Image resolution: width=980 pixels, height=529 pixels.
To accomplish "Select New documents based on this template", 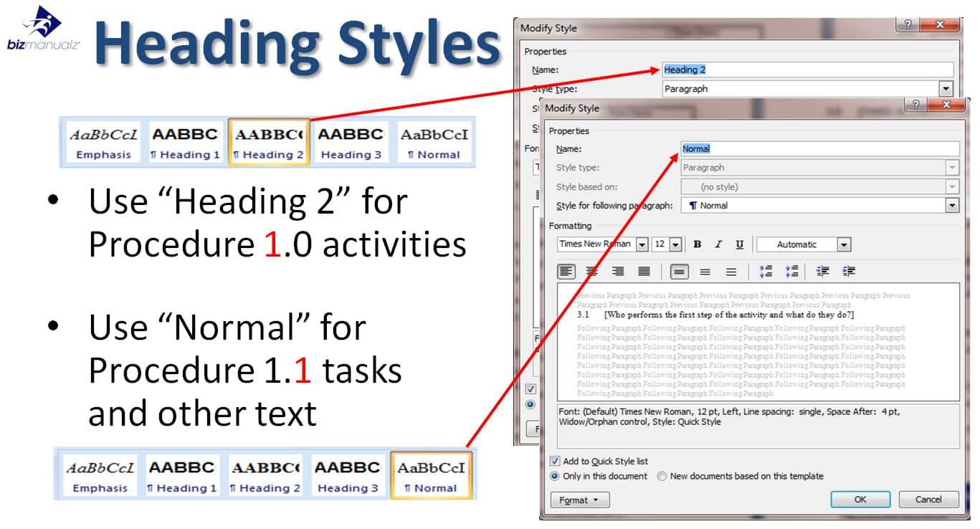I will click(662, 476).
